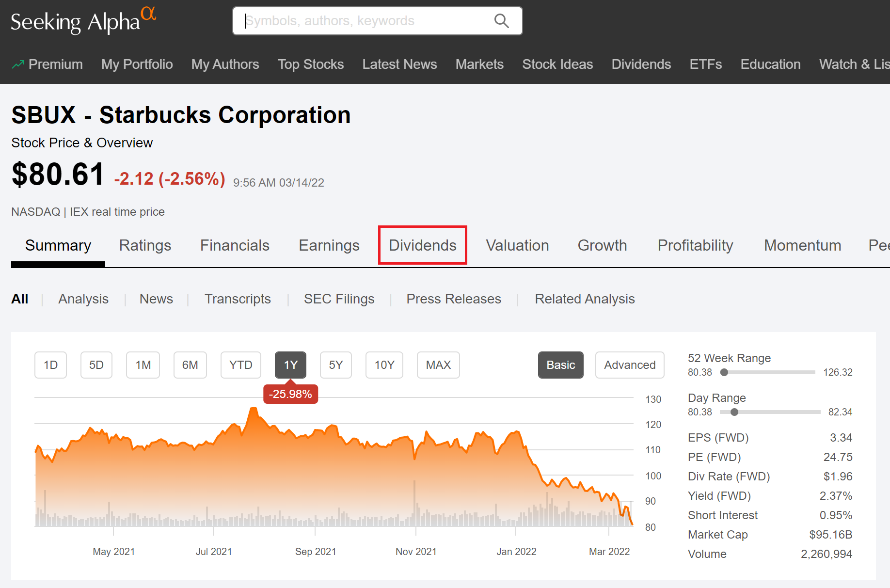Image resolution: width=890 pixels, height=588 pixels.
Task: Set chart range to 1M
Action: coord(143,365)
